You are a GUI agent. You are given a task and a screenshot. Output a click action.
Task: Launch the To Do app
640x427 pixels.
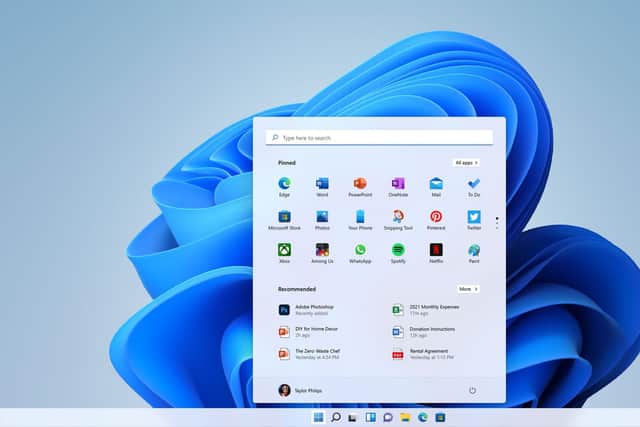(474, 187)
